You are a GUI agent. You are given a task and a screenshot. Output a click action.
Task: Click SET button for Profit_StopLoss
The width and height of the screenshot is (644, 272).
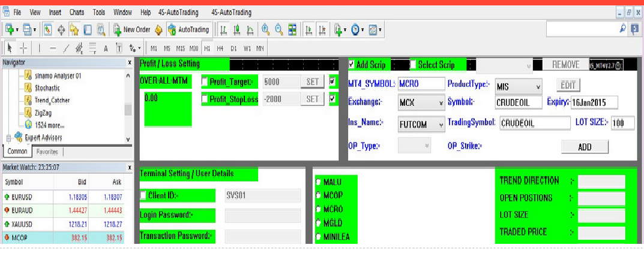pos(313,99)
